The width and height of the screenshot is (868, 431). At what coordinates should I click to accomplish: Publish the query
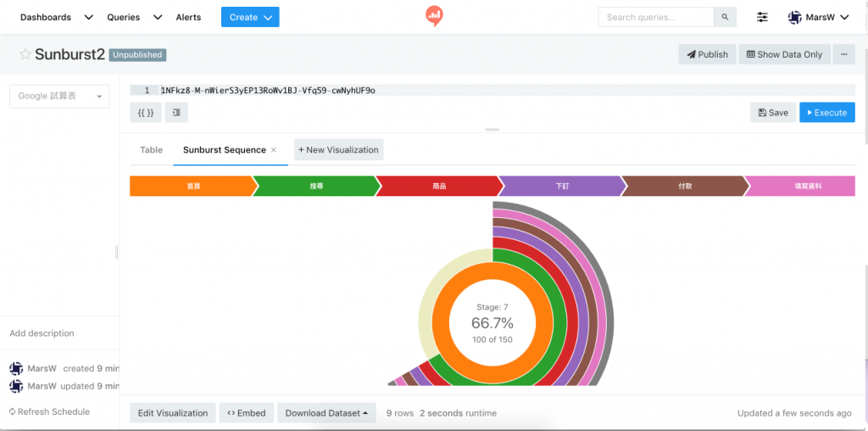pyautogui.click(x=708, y=54)
